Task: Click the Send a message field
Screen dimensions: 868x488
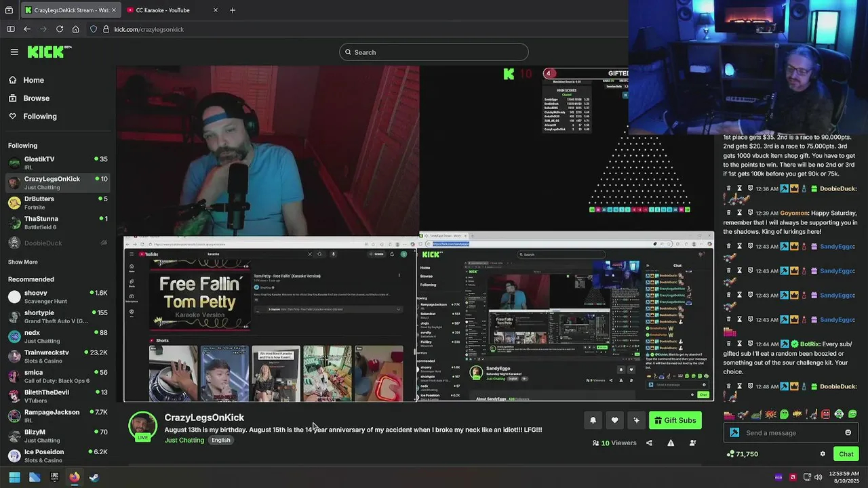Action: click(792, 432)
